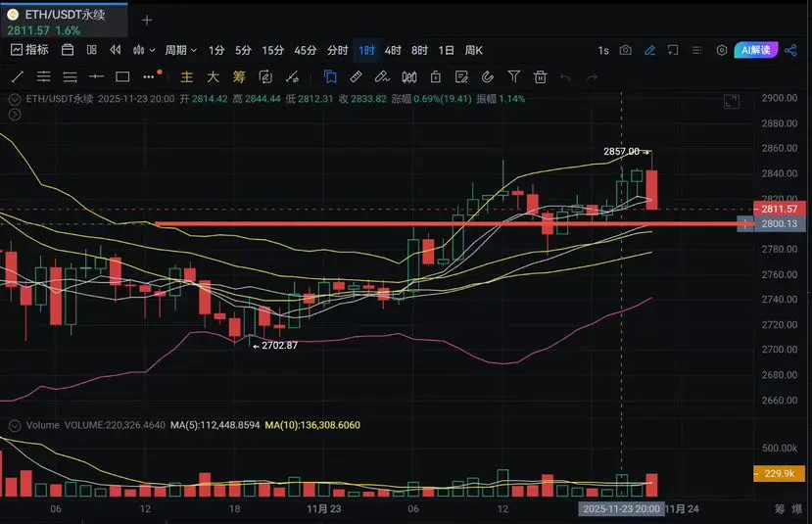Toggle the 主 main indicator button
Image resolution: width=812 pixels, height=524 pixels.
tap(186, 77)
